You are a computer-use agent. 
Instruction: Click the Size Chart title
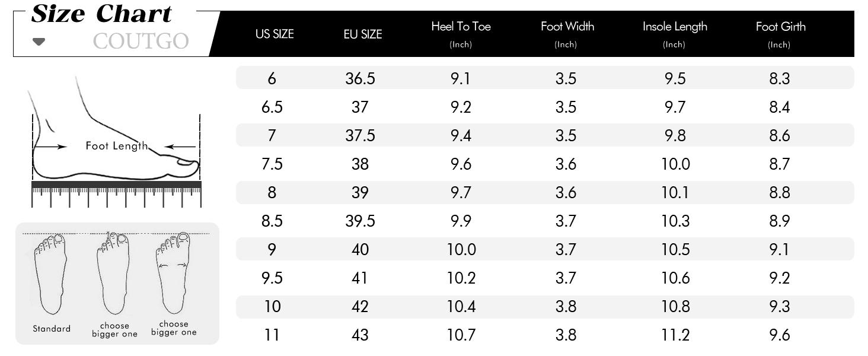click(101, 13)
